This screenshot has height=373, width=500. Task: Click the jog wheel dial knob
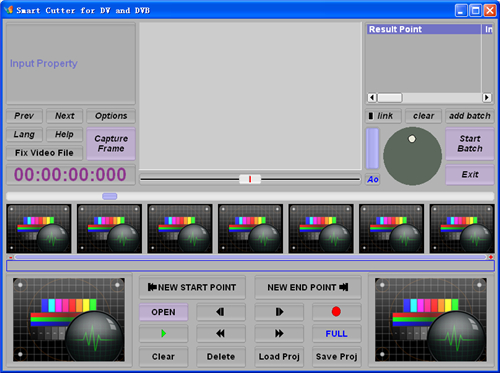[412, 139]
